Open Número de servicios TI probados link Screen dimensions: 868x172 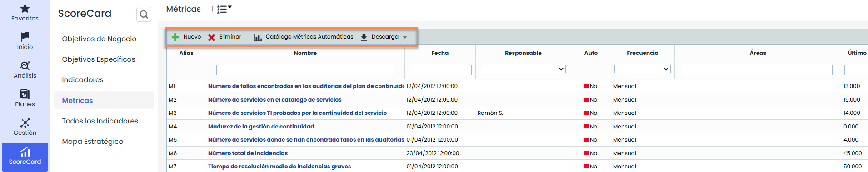297,113
